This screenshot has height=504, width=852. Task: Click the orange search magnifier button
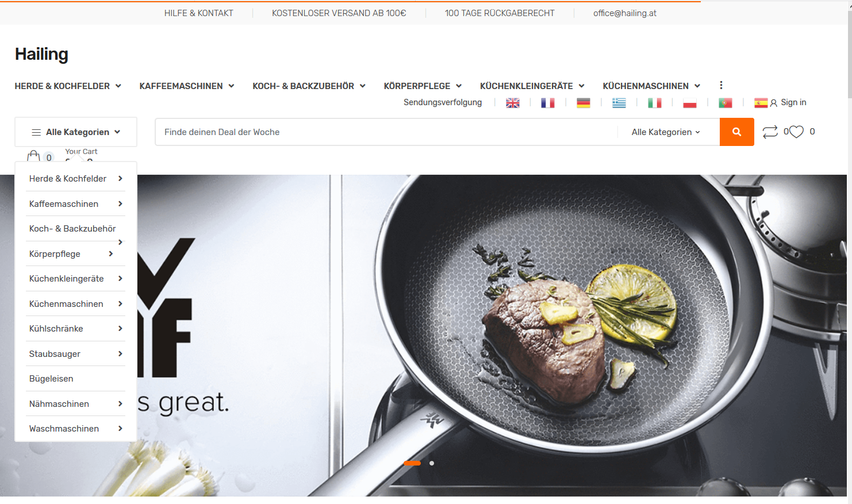pos(736,132)
